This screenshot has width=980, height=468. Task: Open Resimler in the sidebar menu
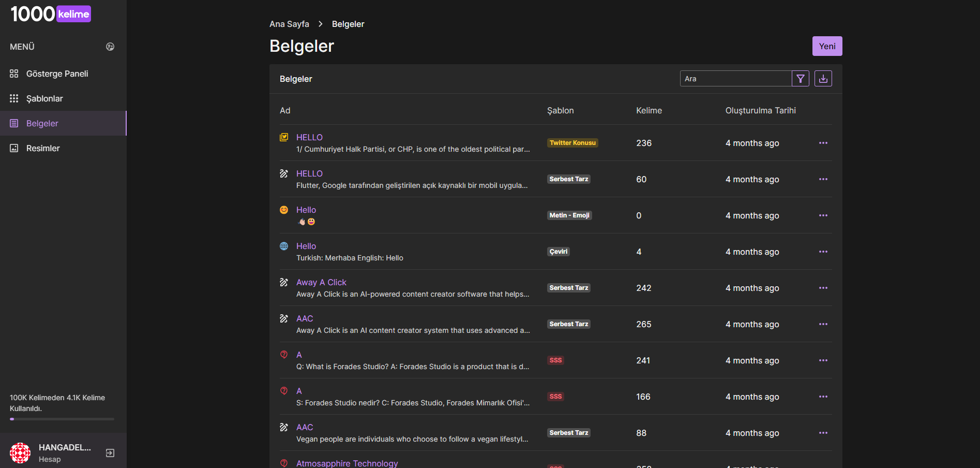point(43,148)
